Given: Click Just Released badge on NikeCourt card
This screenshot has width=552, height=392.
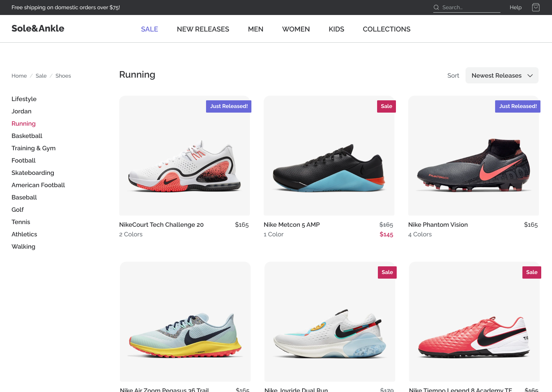Looking at the screenshot, I should tap(229, 106).
